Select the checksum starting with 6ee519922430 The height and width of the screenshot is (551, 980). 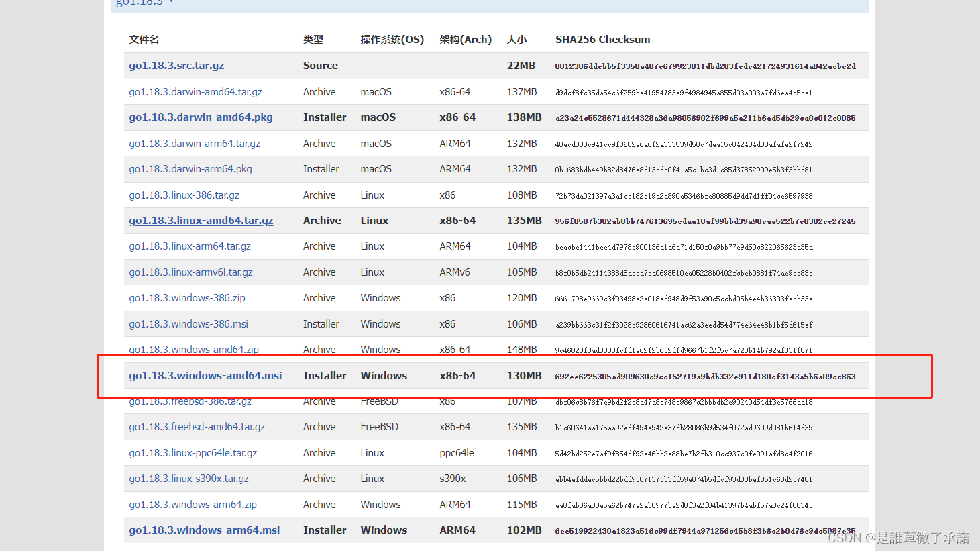click(x=706, y=531)
